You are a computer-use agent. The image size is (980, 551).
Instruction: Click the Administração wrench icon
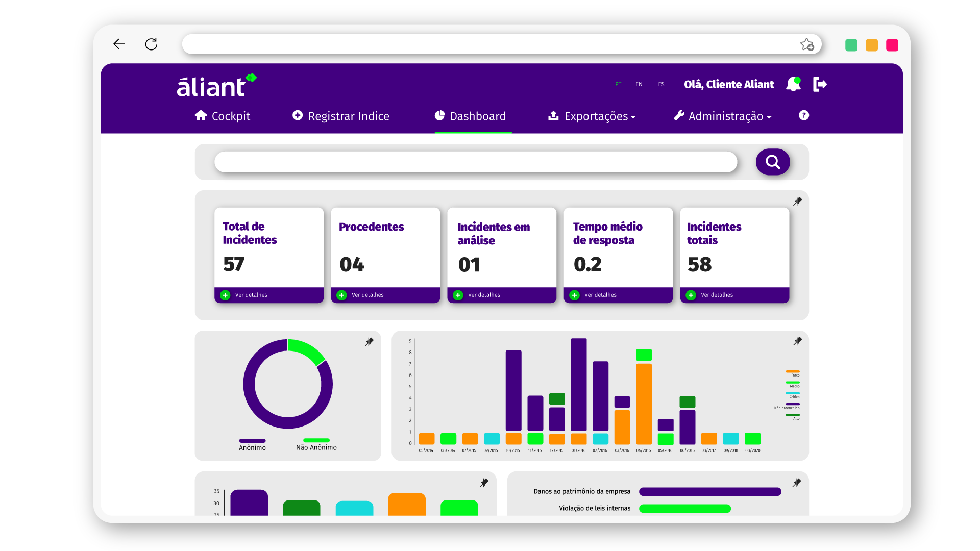[x=679, y=115]
